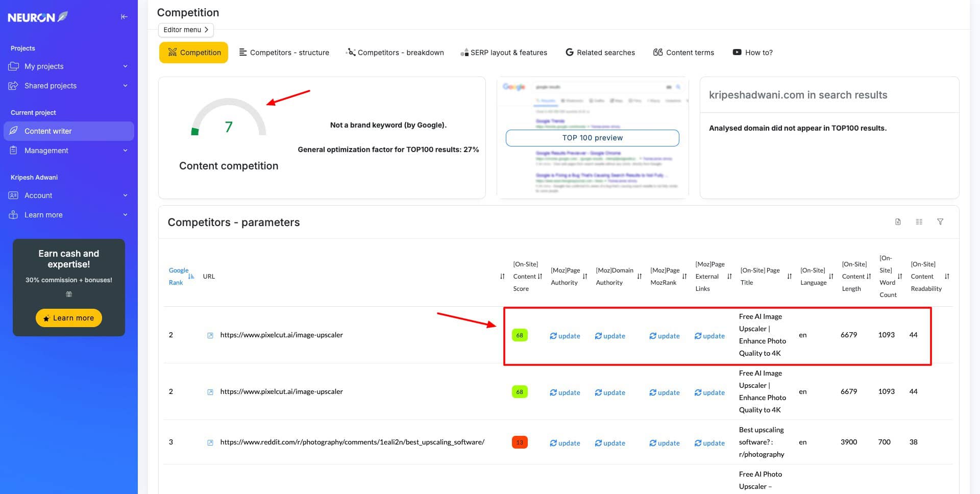Update Domain Authority for the reddit.com row
This screenshot has height=494, width=980.
pyautogui.click(x=610, y=443)
